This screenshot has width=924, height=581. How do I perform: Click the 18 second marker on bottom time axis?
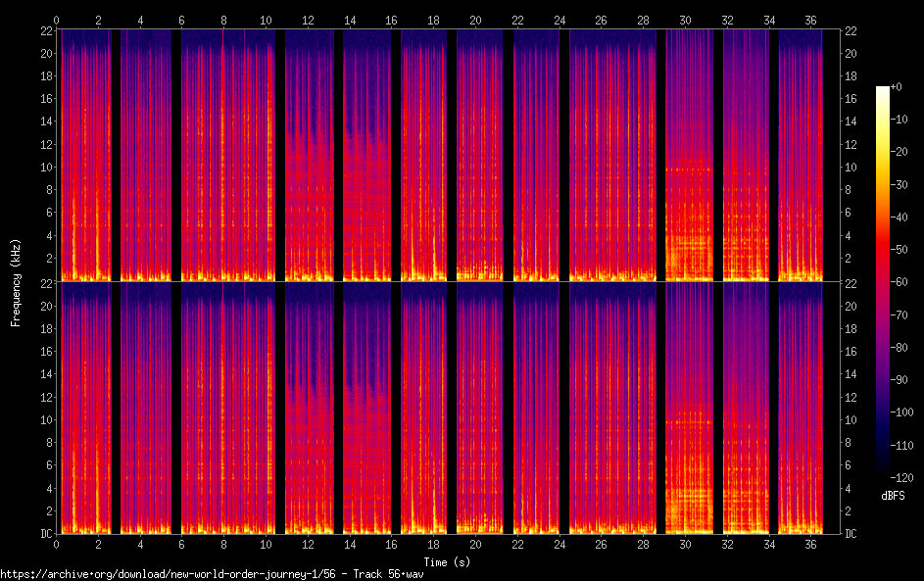(433, 544)
